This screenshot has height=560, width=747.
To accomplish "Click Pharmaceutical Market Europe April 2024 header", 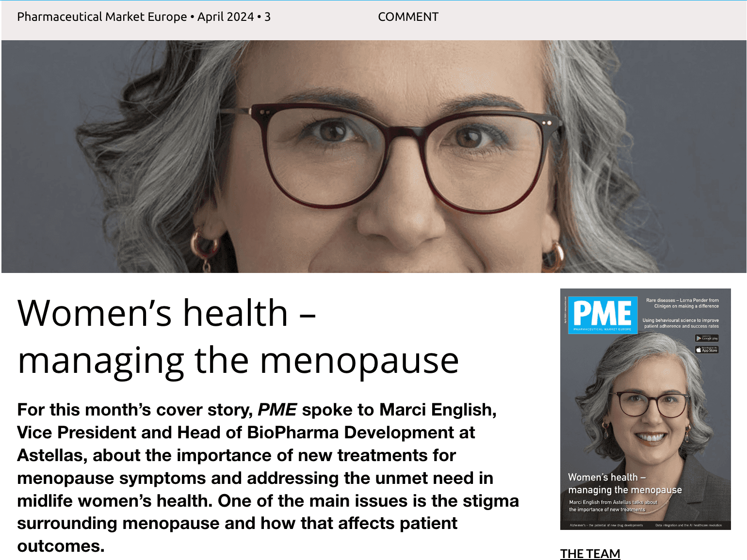I will point(144,17).
